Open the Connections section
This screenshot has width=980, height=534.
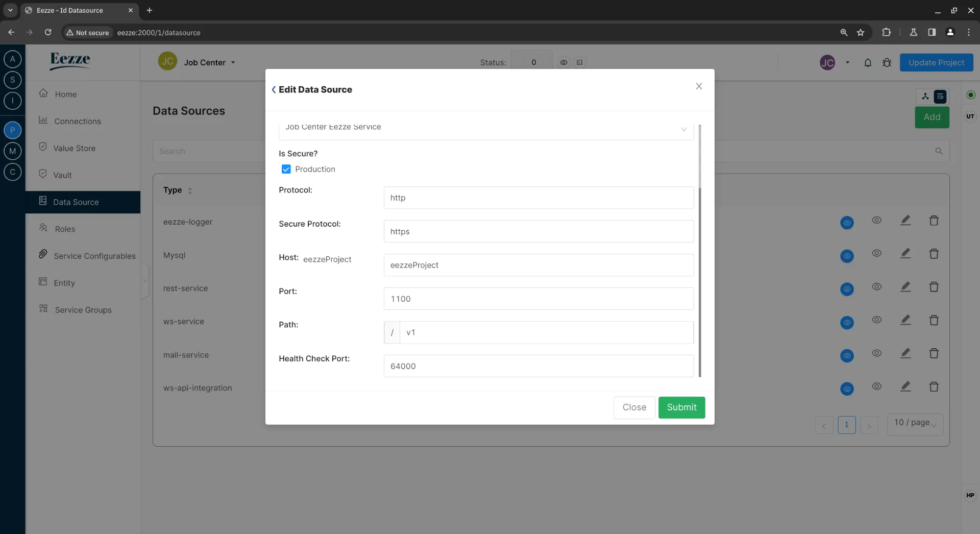point(78,121)
